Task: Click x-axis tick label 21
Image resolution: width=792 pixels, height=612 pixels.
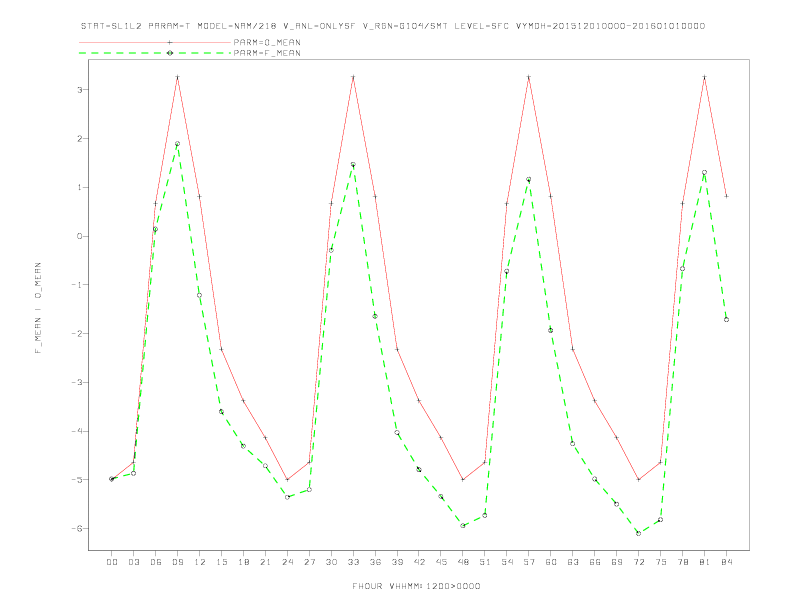Action: 265,562
